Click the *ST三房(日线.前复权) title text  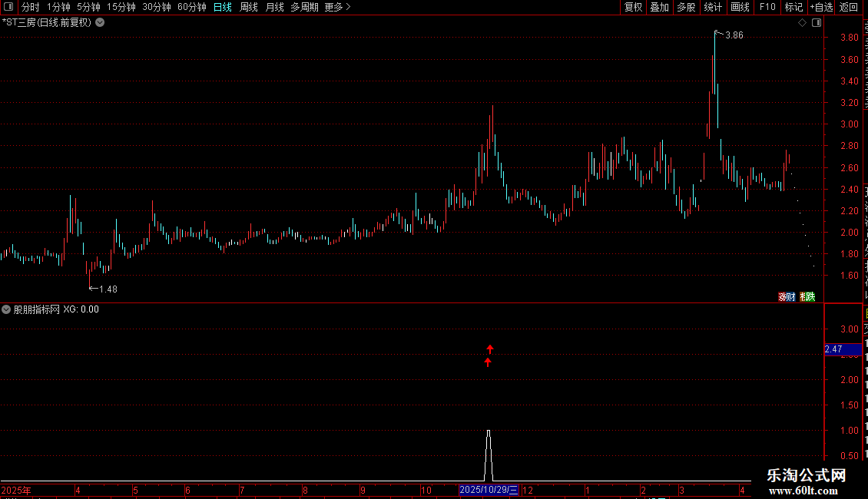coord(47,23)
